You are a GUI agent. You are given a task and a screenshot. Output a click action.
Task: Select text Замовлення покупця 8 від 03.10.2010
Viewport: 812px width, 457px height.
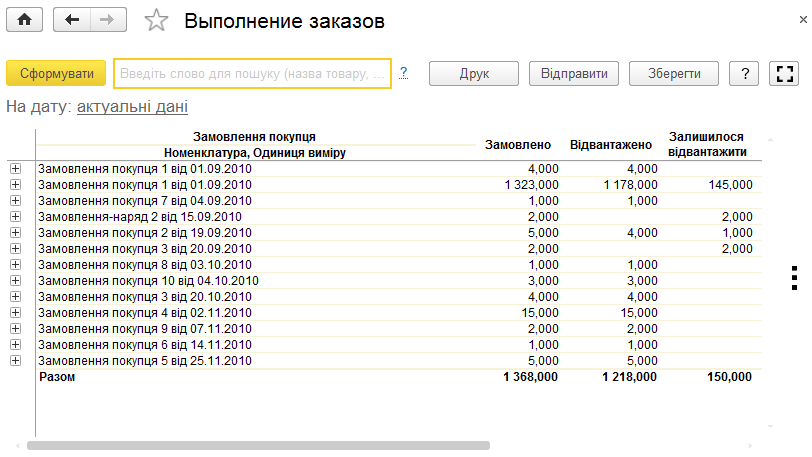coord(145,265)
